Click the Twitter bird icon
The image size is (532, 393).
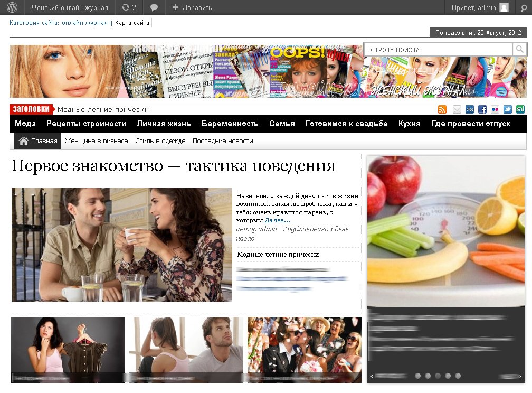(x=508, y=109)
